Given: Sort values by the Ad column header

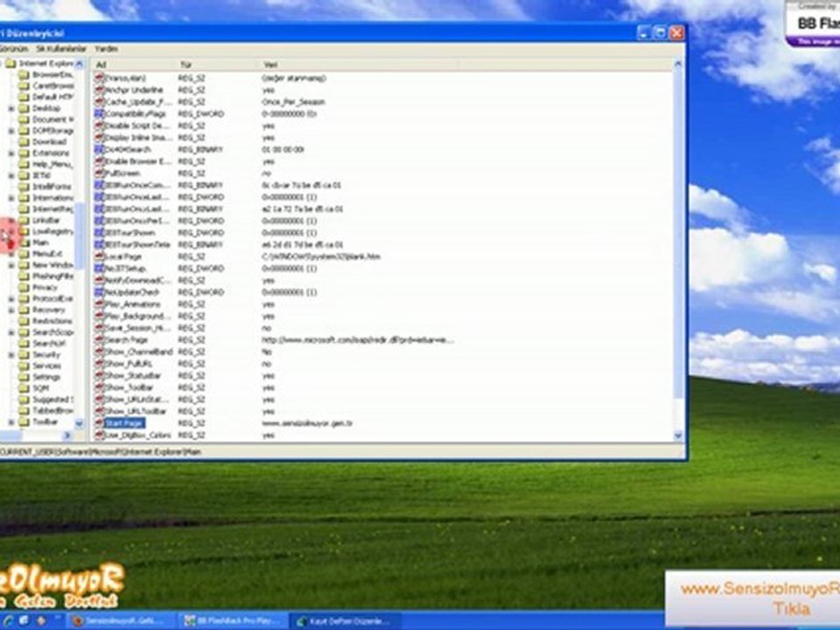Looking at the screenshot, I should point(133,65).
